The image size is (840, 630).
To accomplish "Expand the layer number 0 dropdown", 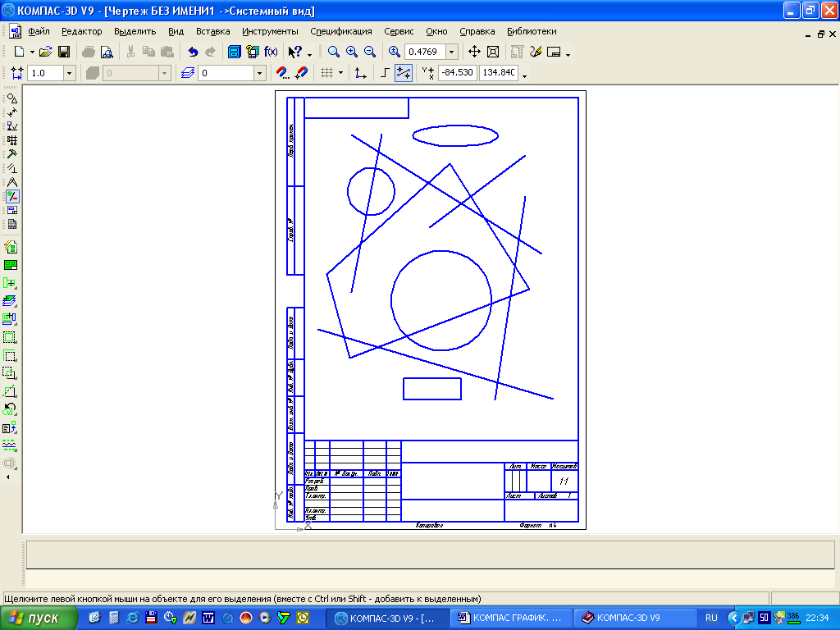I will (259, 73).
